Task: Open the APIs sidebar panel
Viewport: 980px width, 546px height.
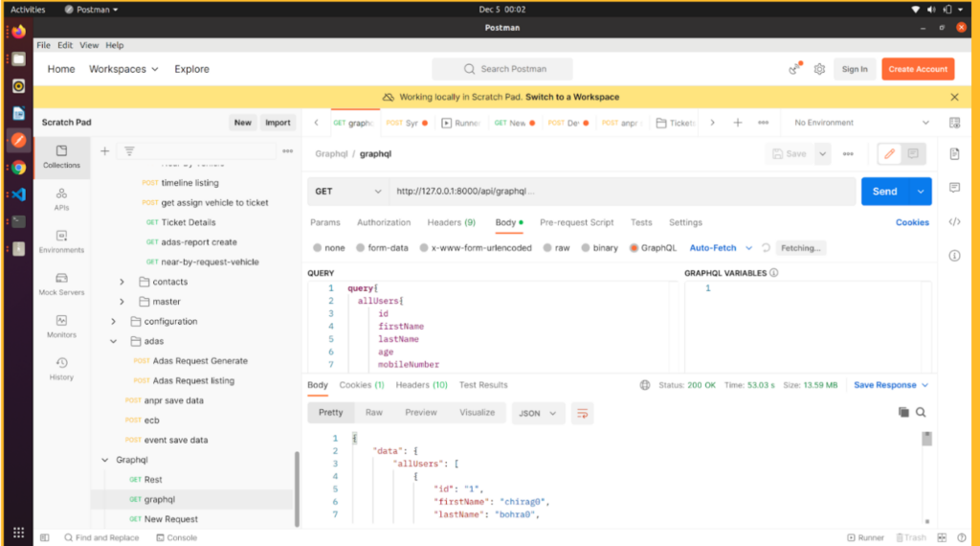Action: pos(61,199)
